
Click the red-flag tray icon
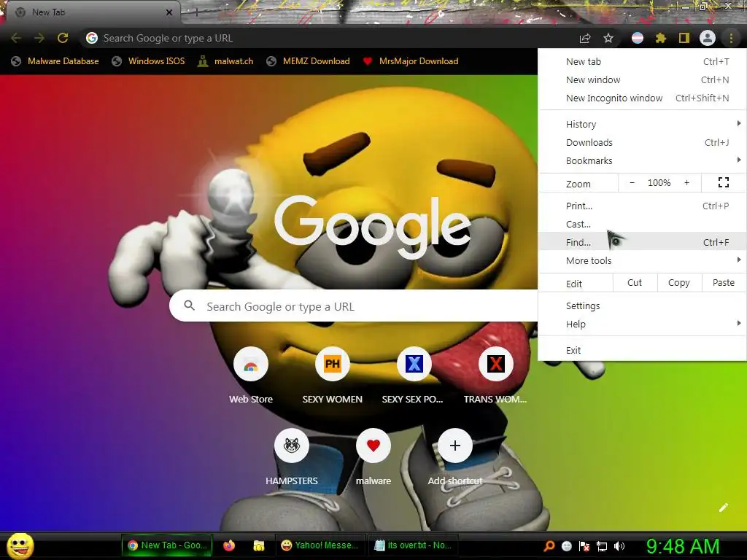tap(584, 546)
